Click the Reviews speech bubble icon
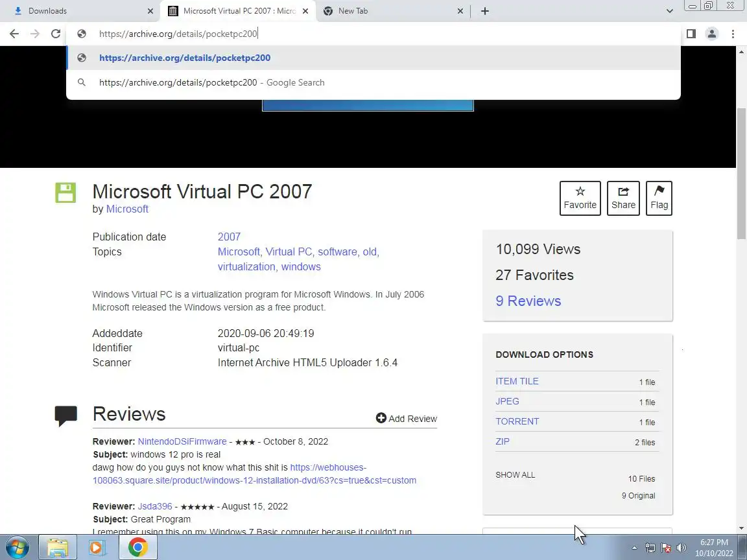Screen dimensions: 747x560 (65, 415)
